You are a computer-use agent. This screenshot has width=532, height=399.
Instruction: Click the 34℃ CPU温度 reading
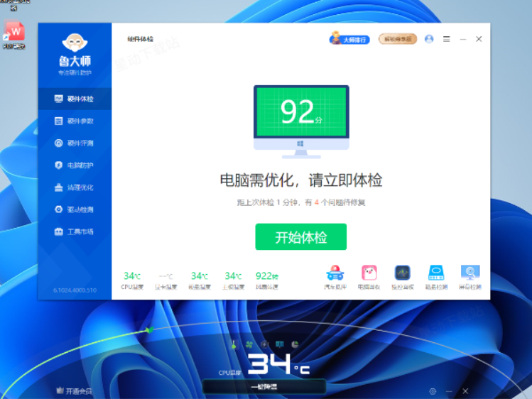pos(132,280)
